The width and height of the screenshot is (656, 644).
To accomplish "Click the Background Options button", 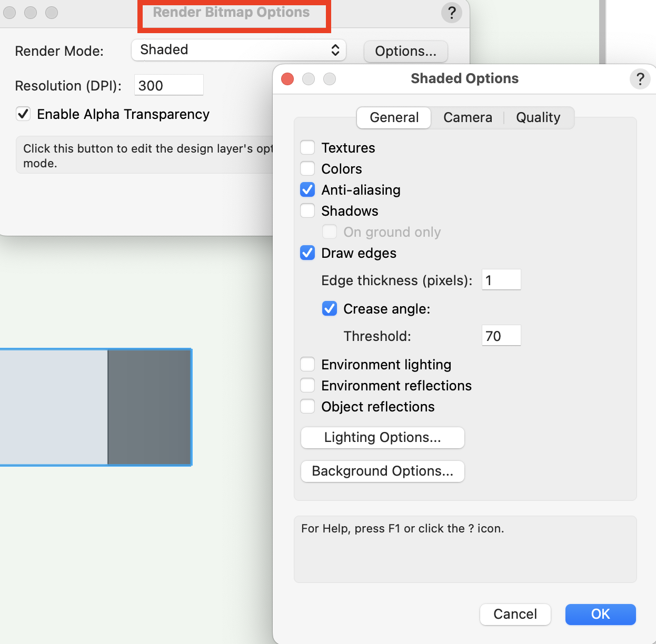I will click(x=382, y=471).
